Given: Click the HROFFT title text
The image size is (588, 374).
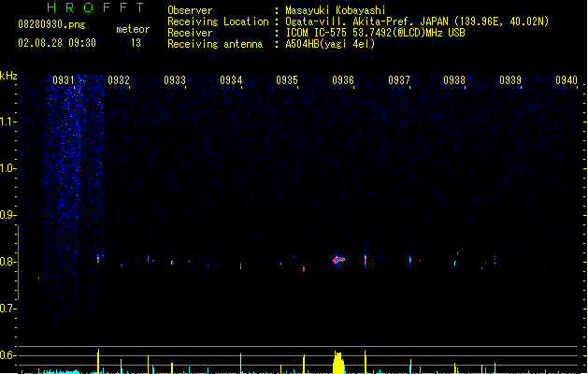Looking at the screenshot, I should 95,7.
